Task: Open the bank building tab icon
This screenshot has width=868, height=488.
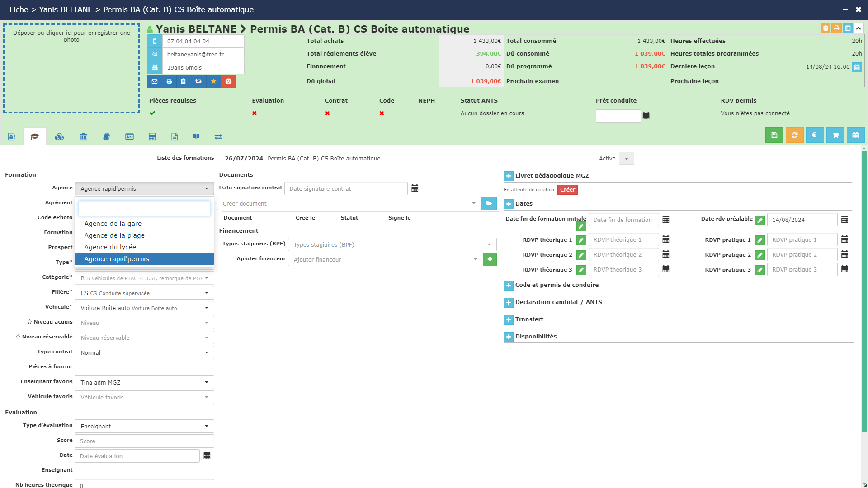Action: pyautogui.click(x=83, y=136)
